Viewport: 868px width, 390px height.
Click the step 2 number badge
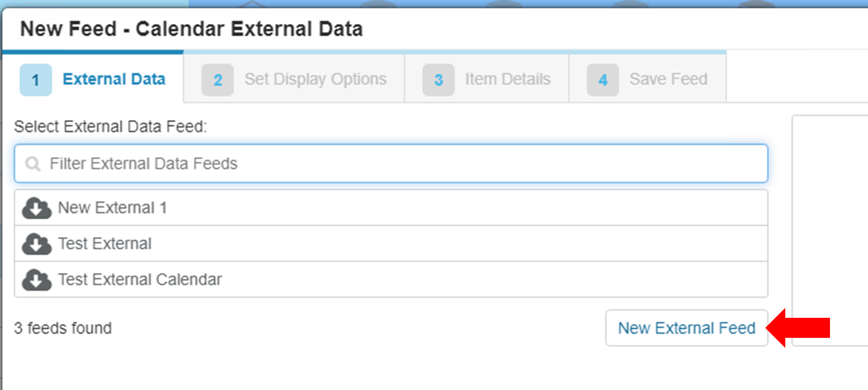[217, 79]
